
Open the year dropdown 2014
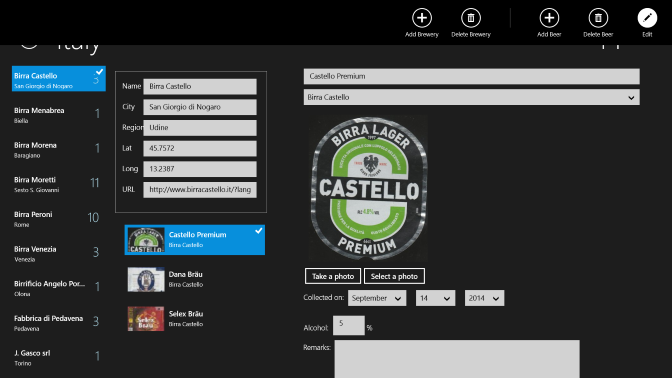[x=484, y=298]
